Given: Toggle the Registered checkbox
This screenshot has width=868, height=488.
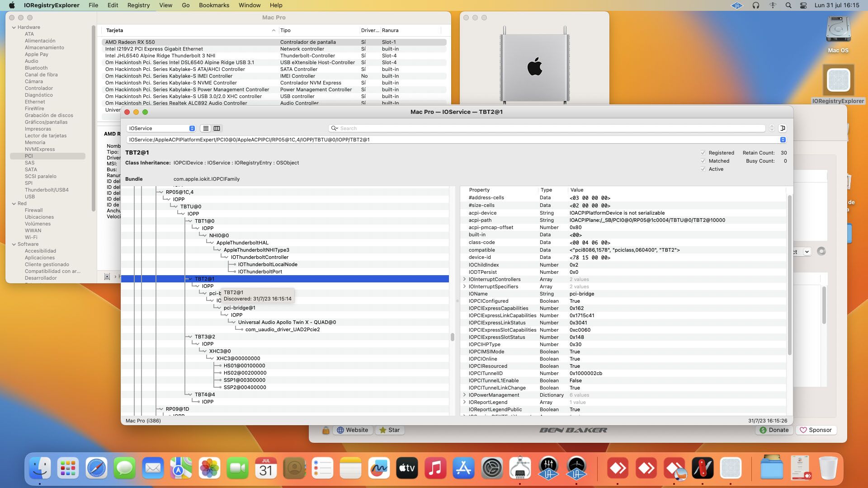Looking at the screenshot, I should coord(703,153).
